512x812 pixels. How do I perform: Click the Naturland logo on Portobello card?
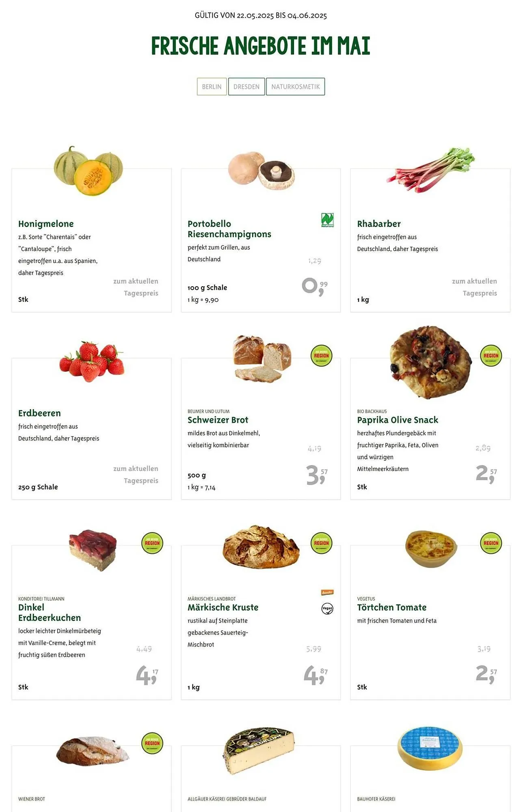(x=327, y=220)
